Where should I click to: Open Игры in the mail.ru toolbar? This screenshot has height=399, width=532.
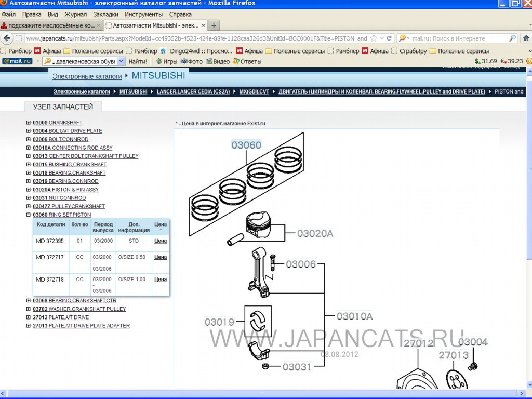[x=167, y=61]
